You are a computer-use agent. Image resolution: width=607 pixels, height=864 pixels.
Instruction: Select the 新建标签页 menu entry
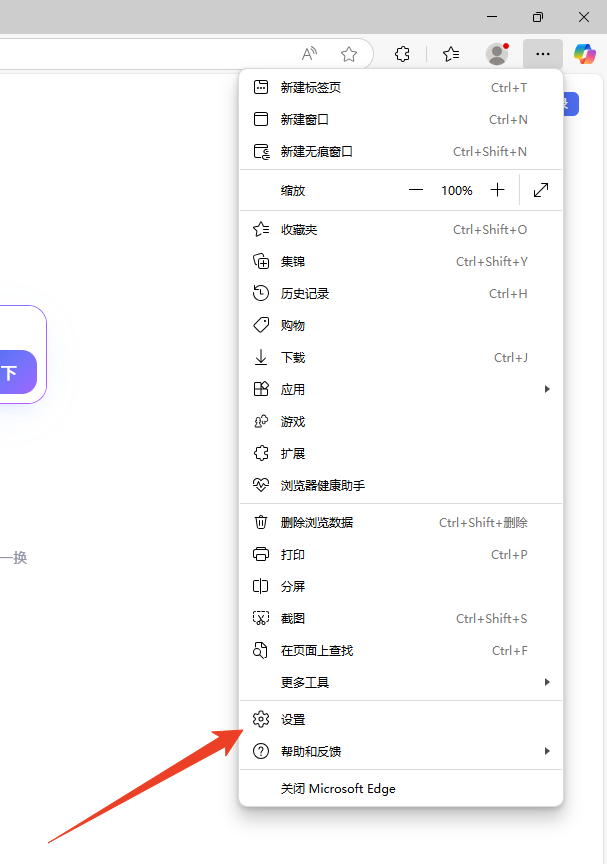pyautogui.click(x=401, y=87)
